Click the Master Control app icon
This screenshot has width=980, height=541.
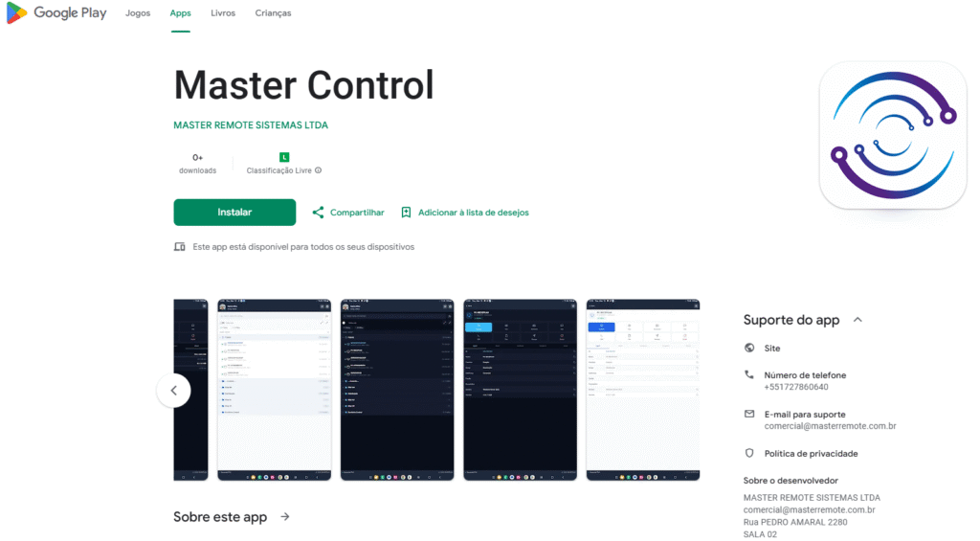tap(892, 135)
